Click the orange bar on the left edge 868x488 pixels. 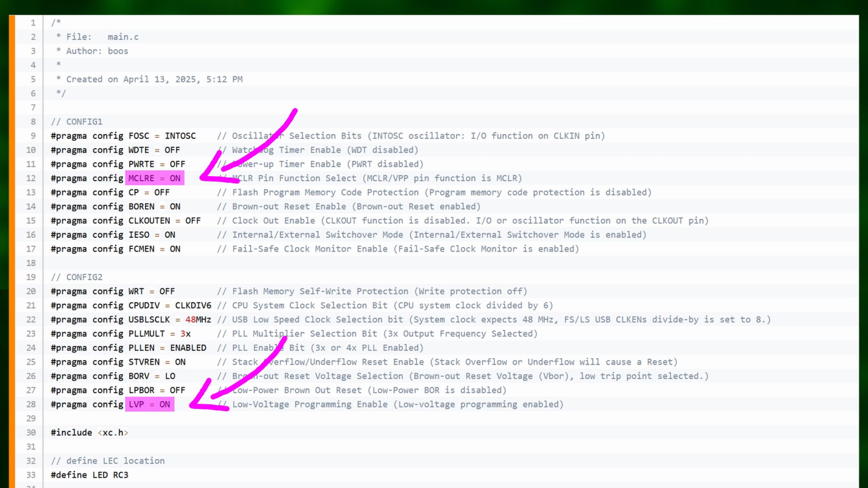tap(12, 251)
